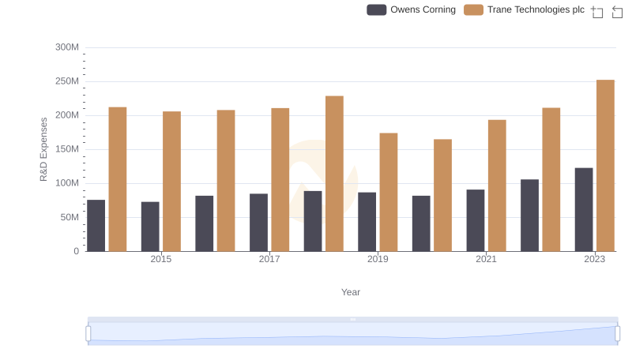Click the 2014 Owens Corning bar

click(x=96, y=225)
